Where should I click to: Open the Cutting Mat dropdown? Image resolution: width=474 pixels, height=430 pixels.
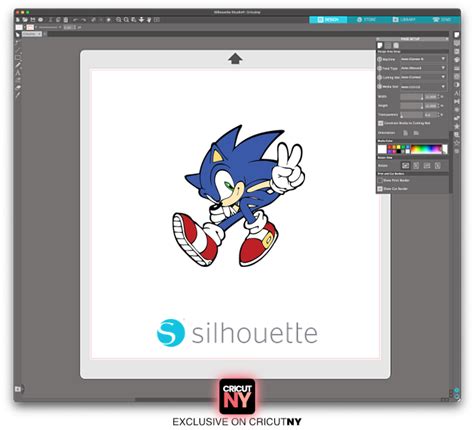(423, 77)
